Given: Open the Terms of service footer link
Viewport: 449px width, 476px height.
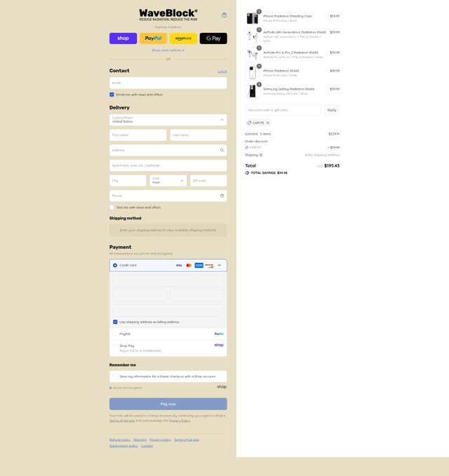Looking at the screenshot, I should coord(187,440).
